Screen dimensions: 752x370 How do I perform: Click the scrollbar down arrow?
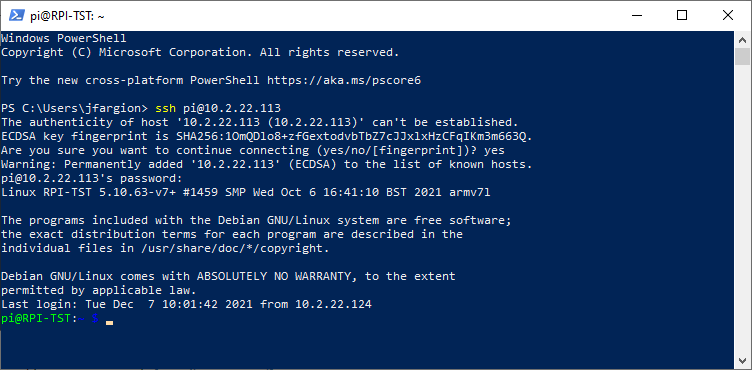[742, 360]
